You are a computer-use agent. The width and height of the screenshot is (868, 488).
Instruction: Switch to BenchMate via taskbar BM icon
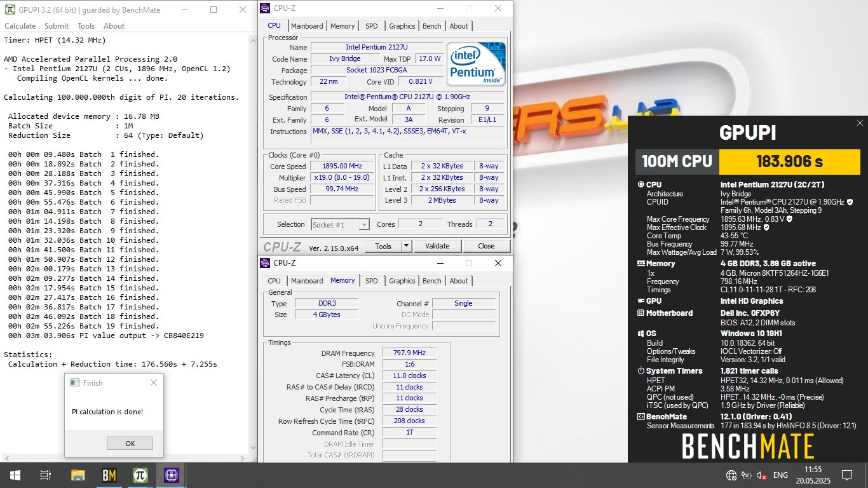coord(109,475)
